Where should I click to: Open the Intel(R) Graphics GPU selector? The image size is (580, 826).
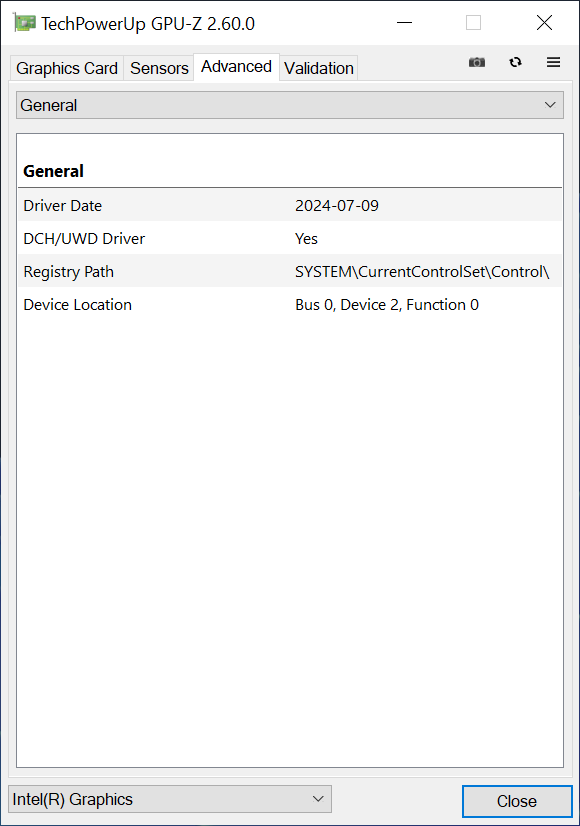170,799
